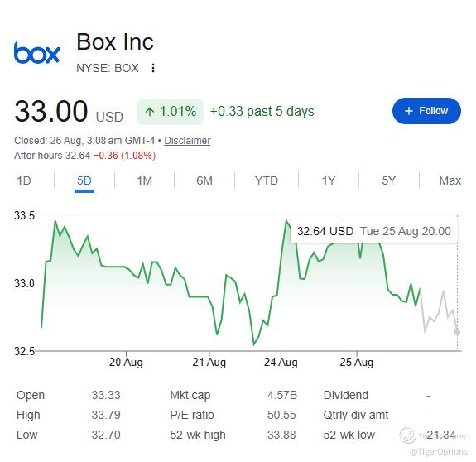The width and height of the screenshot is (476, 462).
Task: Click the 20 Aug date axis marker
Action: [126, 362]
